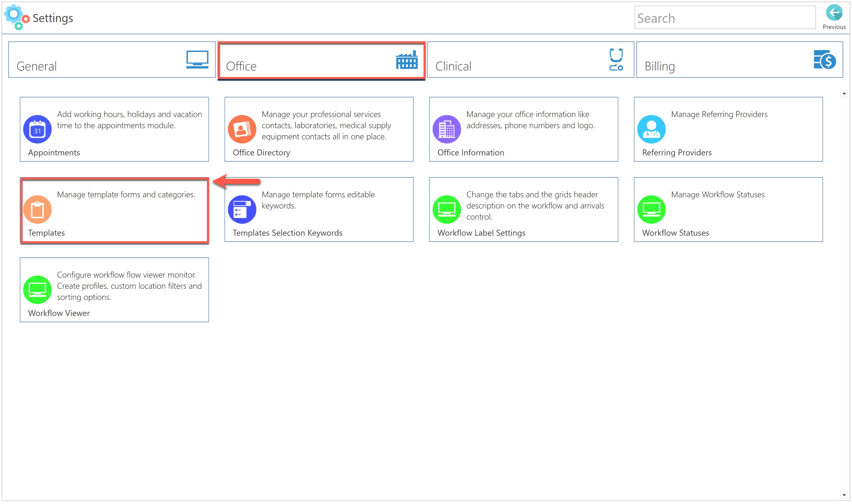Click the Templates Selection Keywords title

[287, 233]
